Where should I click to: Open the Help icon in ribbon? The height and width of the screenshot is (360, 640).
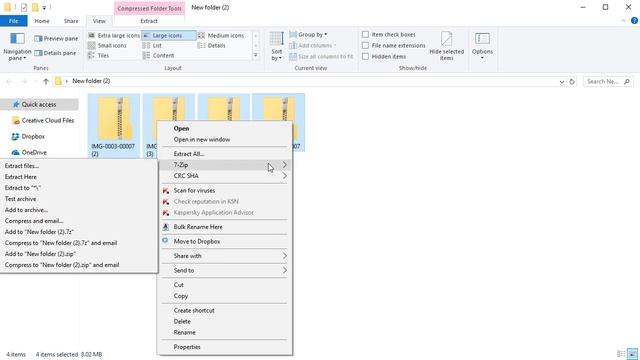click(x=634, y=21)
